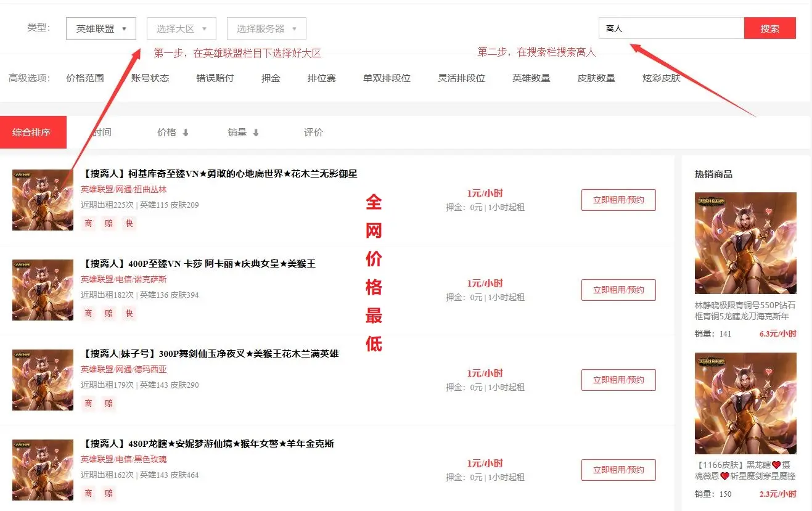Open listing title 柯基库奇至臻VN★勇敢的心
Screen dimensions: 812x511
point(219,174)
